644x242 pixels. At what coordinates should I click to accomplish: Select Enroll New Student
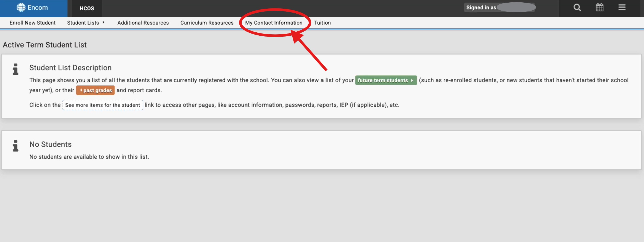click(x=32, y=23)
